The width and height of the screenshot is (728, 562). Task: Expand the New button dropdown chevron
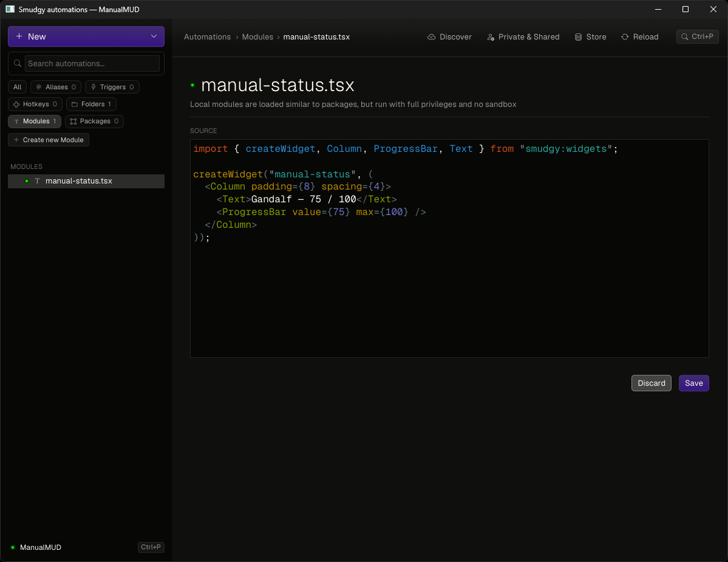pos(154,36)
